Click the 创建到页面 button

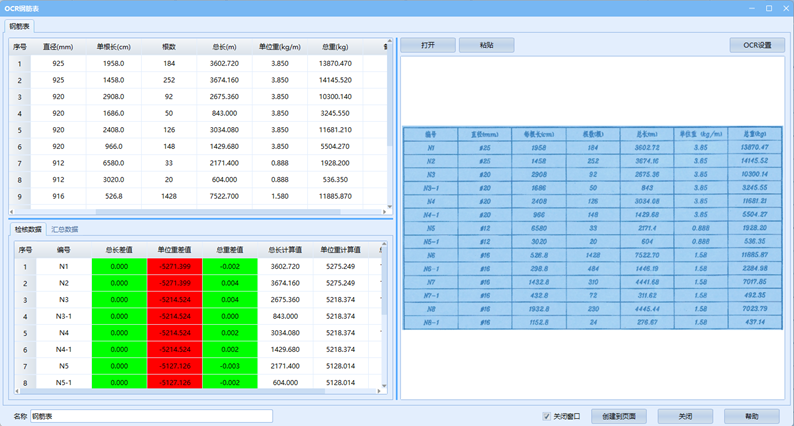click(x=619, y=416)
